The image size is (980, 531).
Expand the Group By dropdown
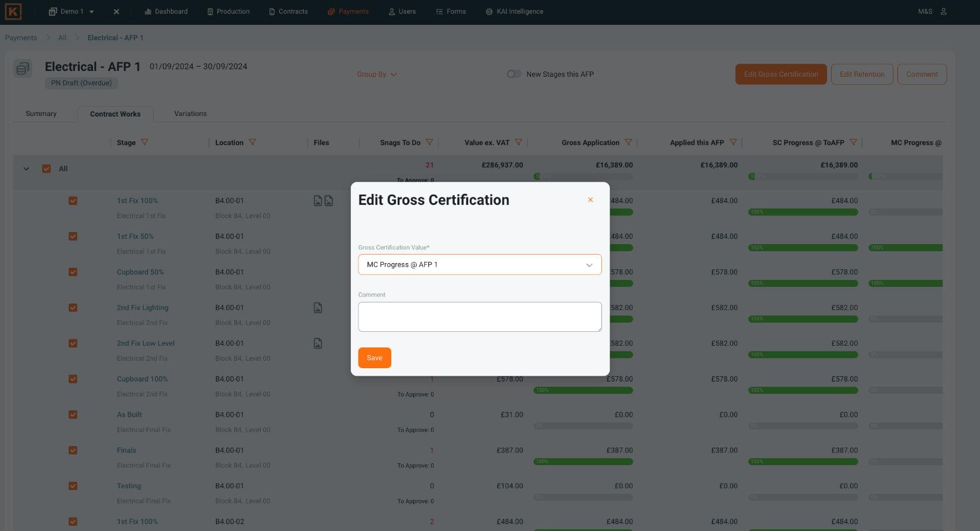click(376, 74)
